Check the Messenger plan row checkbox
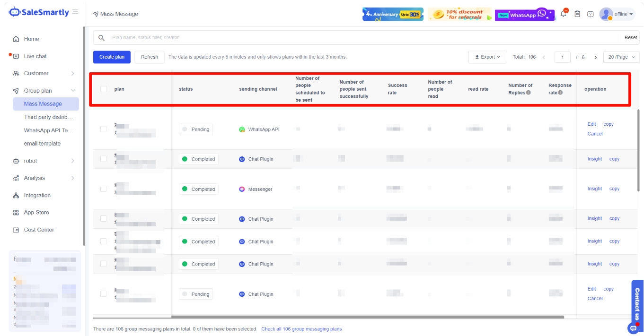 (x=104, y=189)
